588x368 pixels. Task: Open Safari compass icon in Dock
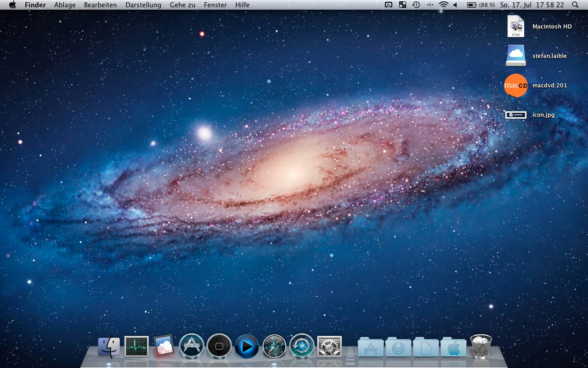(x=274, y=346)
